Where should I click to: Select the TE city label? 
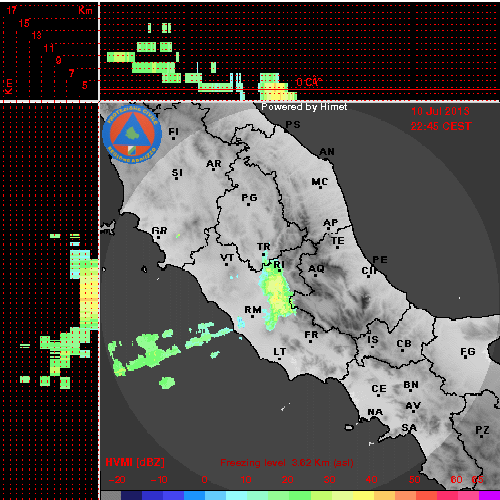click(338, 240)
